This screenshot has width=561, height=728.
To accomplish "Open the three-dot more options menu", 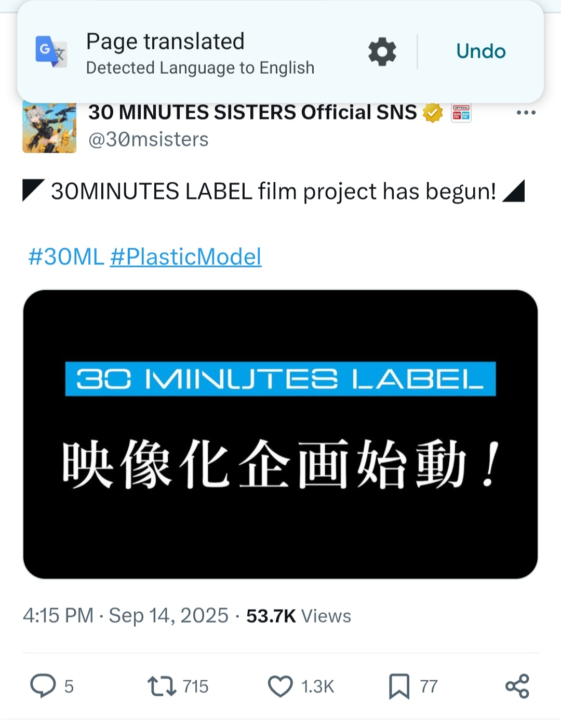I will pos(526,113).
